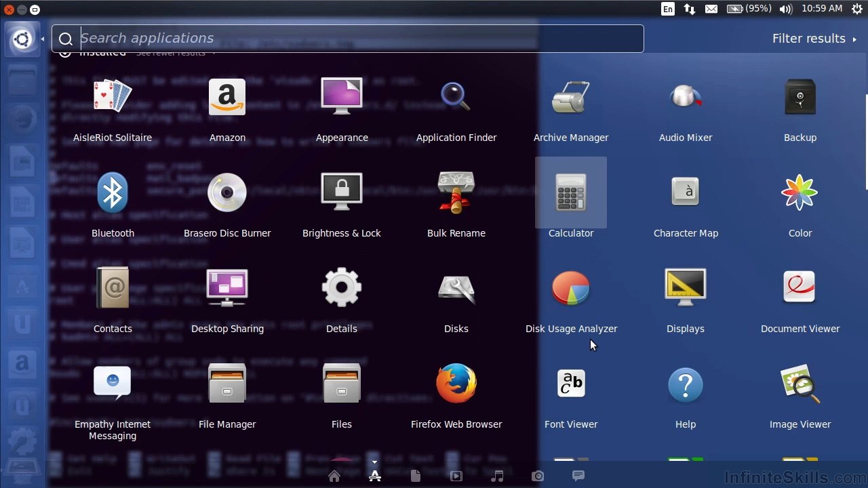Open Displays settings
868x488 pixels.
(686, 300)
